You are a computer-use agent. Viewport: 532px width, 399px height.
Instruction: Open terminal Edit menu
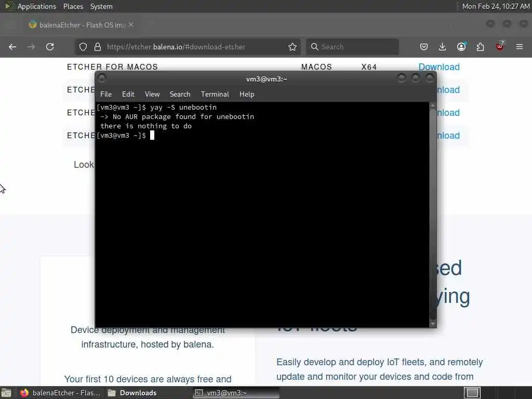128,95
